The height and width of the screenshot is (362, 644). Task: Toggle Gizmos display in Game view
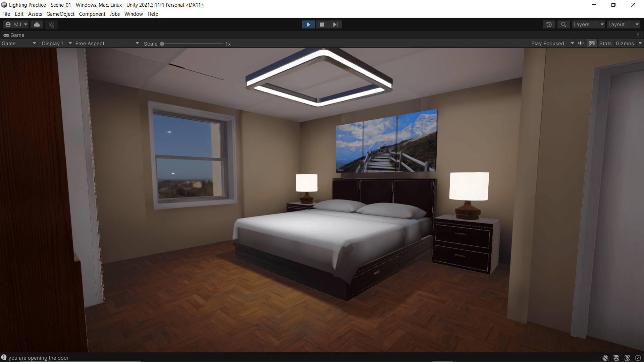pos(625,44)
